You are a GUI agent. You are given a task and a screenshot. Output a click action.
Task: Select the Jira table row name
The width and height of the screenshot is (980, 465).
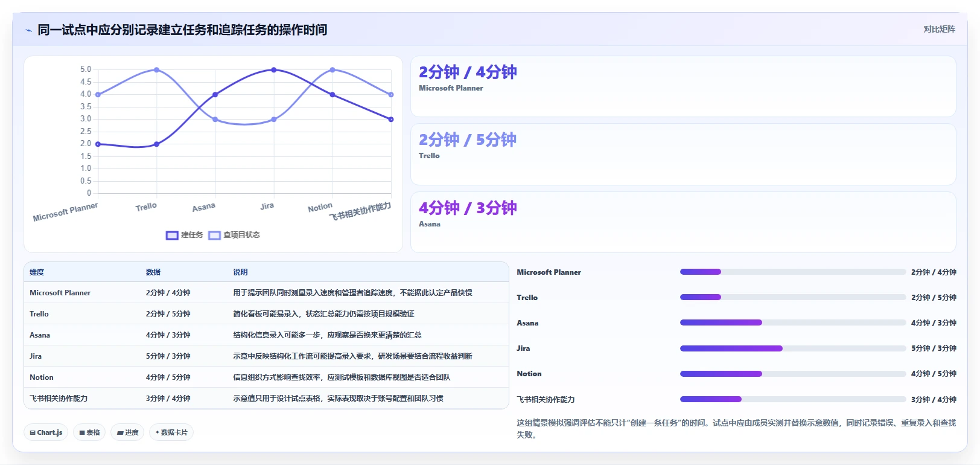click(x=36, y=356)
